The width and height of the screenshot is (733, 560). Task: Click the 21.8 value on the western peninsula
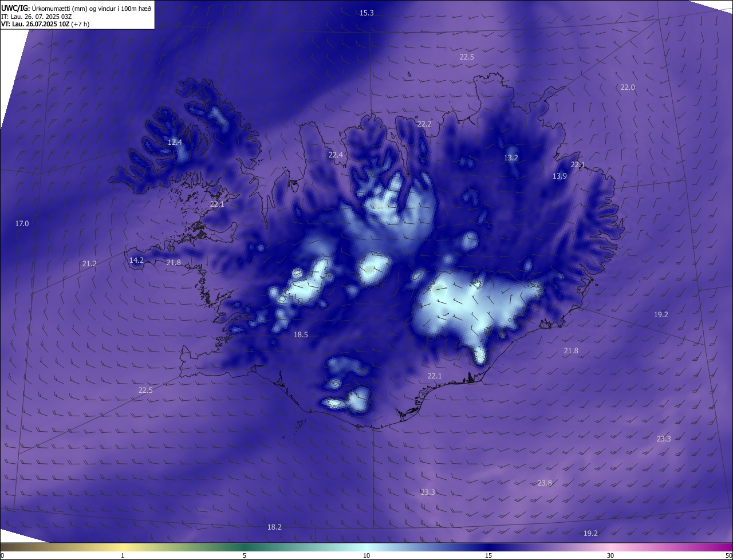pyautogui.click(x=174, y=262)
